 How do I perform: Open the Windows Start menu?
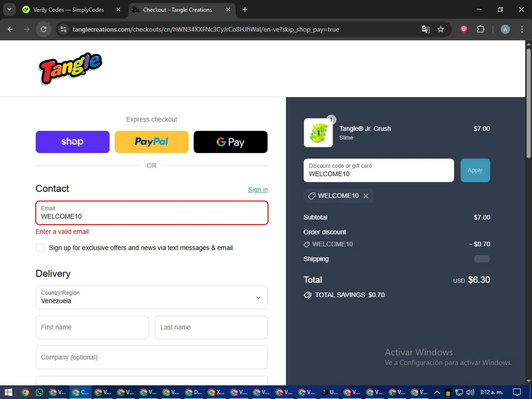9,392
